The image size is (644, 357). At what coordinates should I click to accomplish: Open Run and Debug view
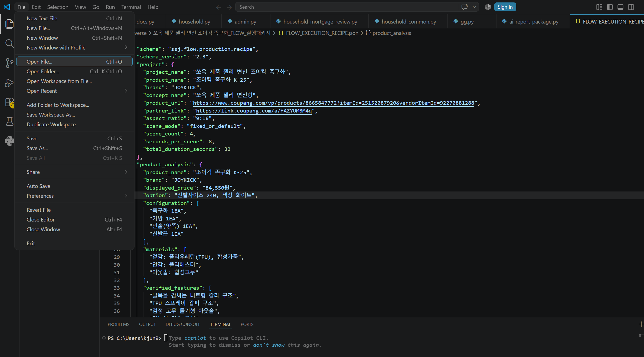pyautogui.click(x=9, y=82)
